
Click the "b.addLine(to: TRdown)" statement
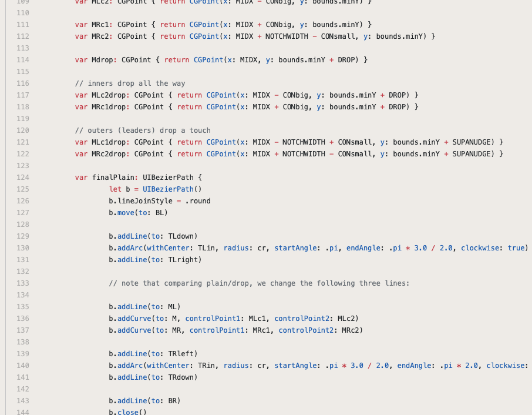coord(153,377)
